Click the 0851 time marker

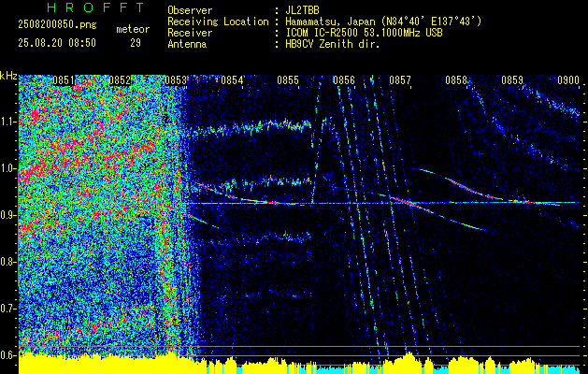64,79
